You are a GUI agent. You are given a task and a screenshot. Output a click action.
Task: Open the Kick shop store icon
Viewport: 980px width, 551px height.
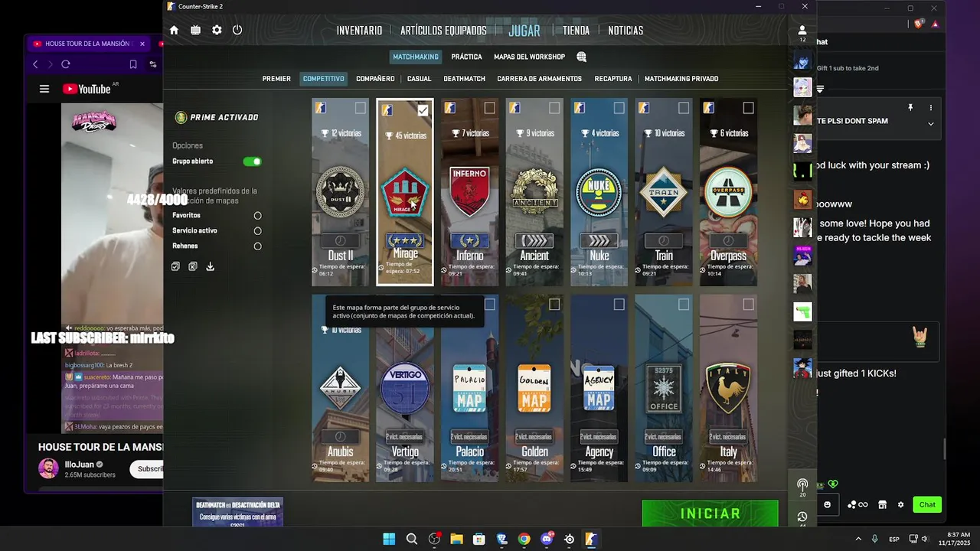(882, 504)
